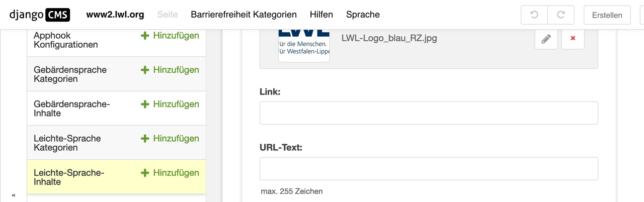
Task: Open the Barrierefreiheit Kategorien menu
Action: (x=244, y=15)
